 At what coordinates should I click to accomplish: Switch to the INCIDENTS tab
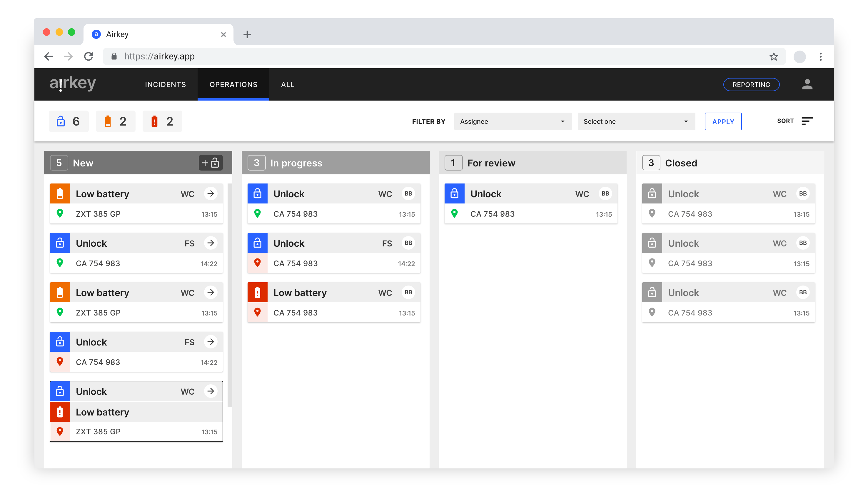click(165, 85)
